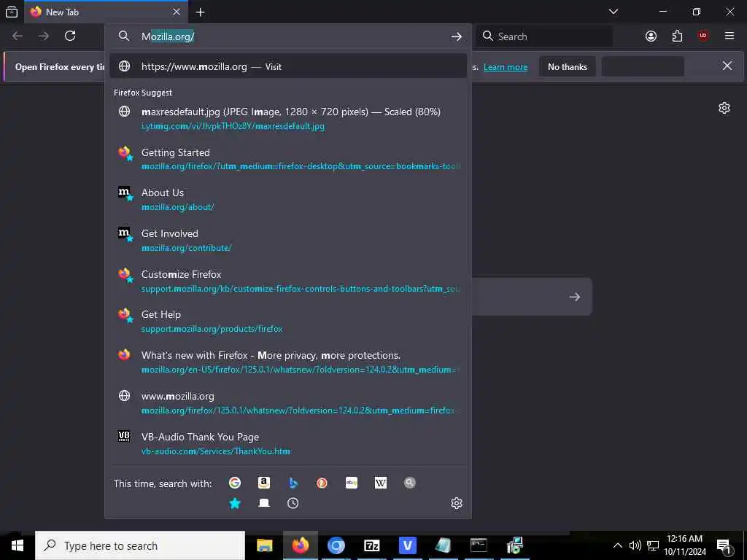This screenshot has width=747, height=560.
Task: Open the maxresdefault.jpg suggestion
Action: coord(287,119)
